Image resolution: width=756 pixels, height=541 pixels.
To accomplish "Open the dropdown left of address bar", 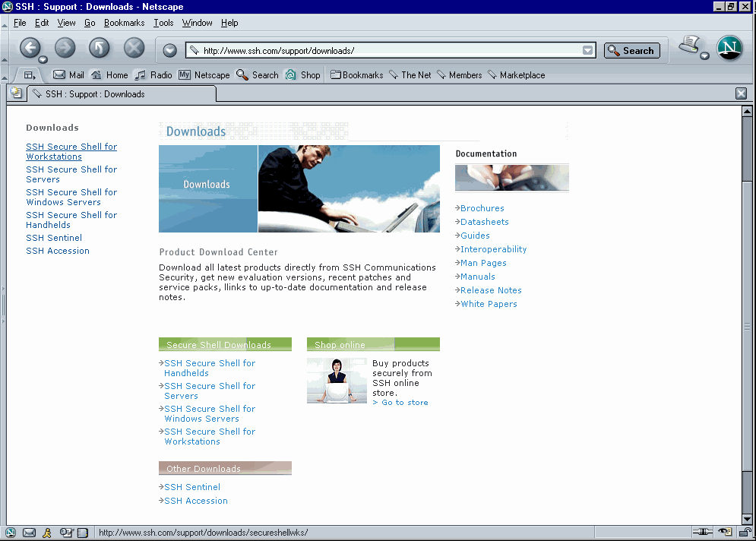I will click(170, 51).
